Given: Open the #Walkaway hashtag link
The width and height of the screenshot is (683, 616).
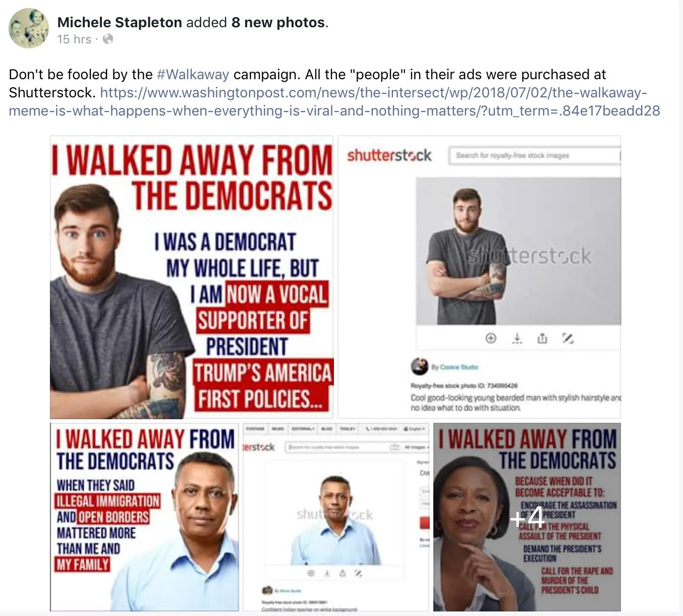Looking at the screenshot, I should pos(193,75).
